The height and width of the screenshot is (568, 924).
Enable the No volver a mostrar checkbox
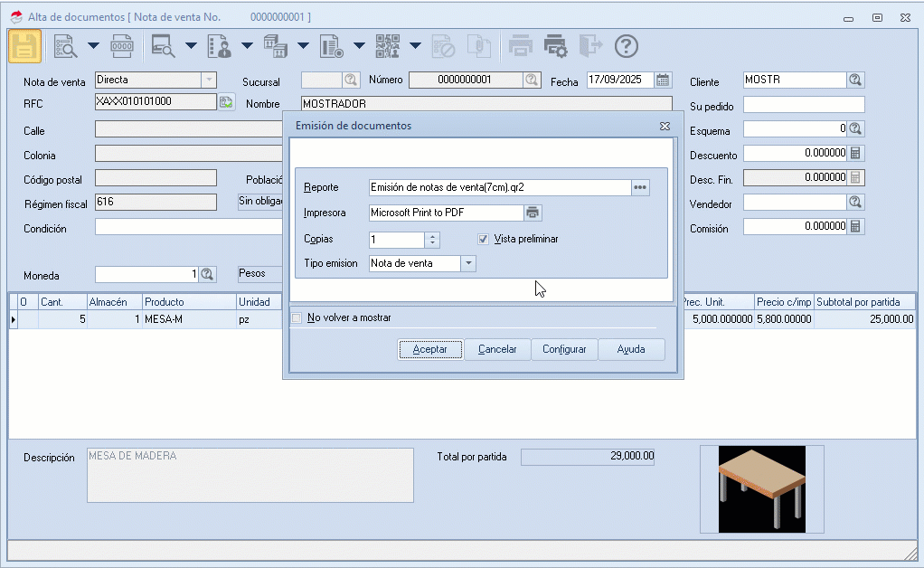tap(297, 318)
